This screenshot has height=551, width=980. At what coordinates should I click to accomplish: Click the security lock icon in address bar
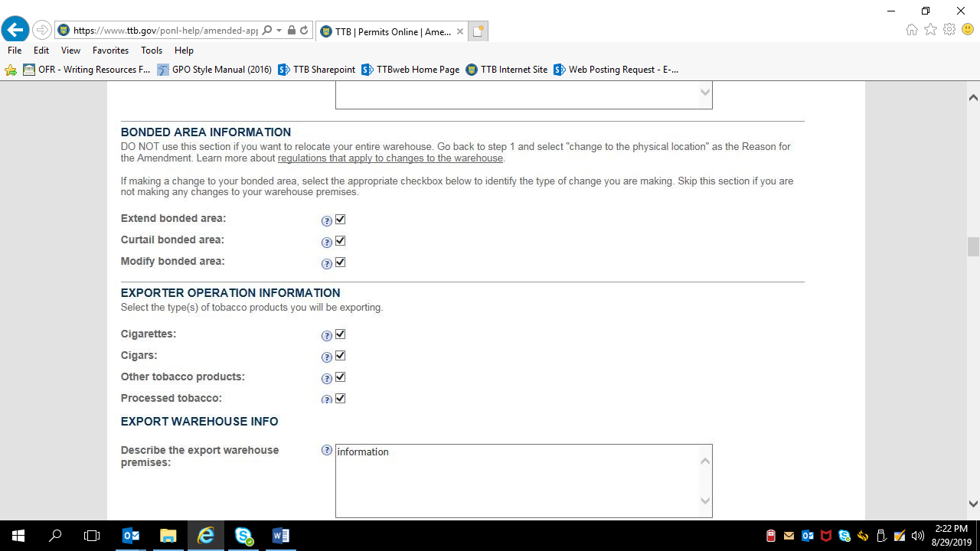tap(292, 31)
